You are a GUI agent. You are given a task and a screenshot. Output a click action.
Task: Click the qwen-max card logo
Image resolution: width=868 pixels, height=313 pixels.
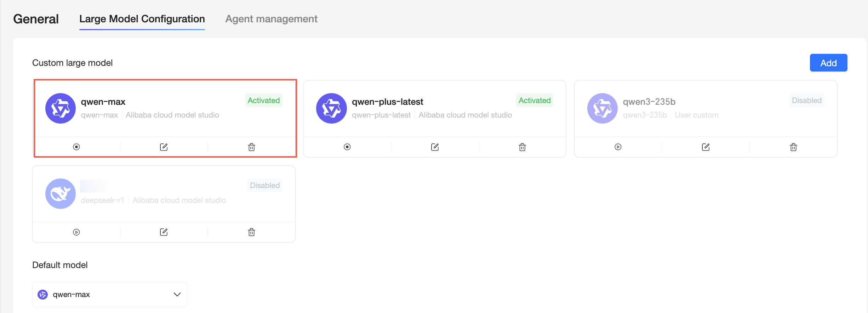pos(61,108)
